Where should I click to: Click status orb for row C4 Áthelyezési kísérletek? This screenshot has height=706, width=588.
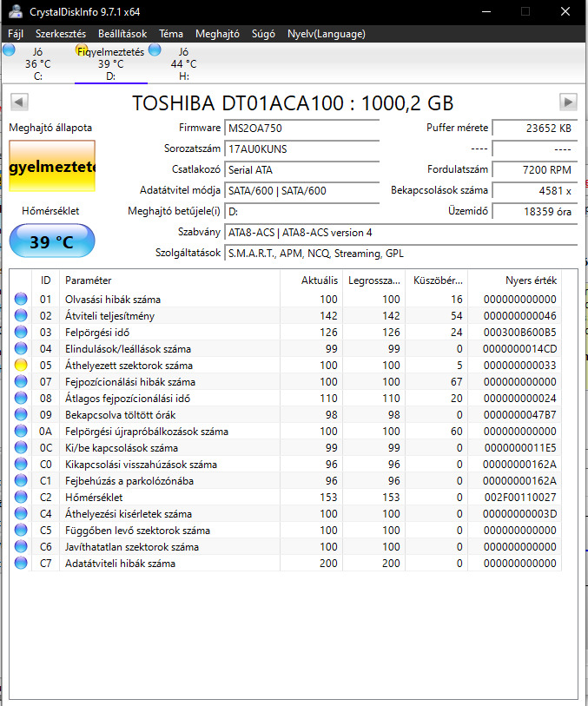click(x=21, y=514)
